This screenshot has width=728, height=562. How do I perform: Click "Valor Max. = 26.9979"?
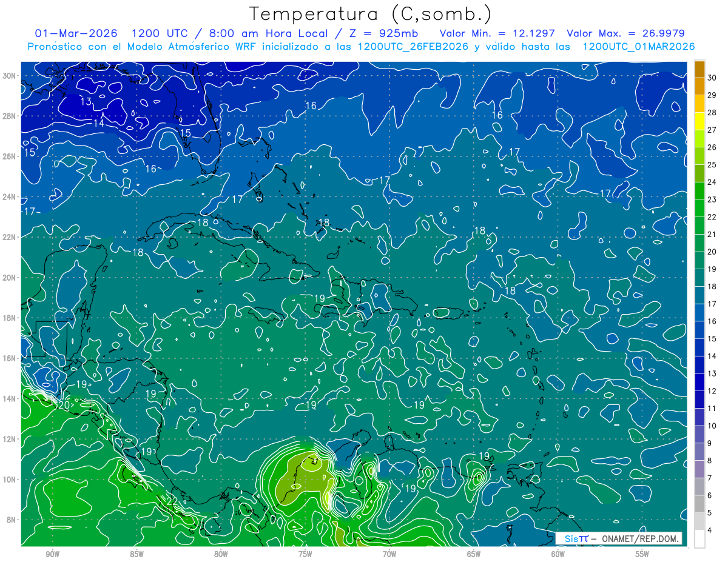626,33
